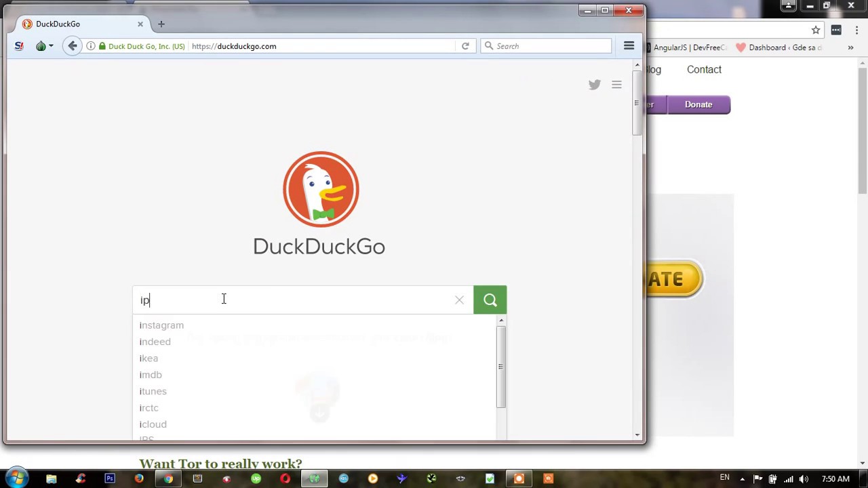
Task: Choose the 'imdb' suggestion
Action: 151,375
